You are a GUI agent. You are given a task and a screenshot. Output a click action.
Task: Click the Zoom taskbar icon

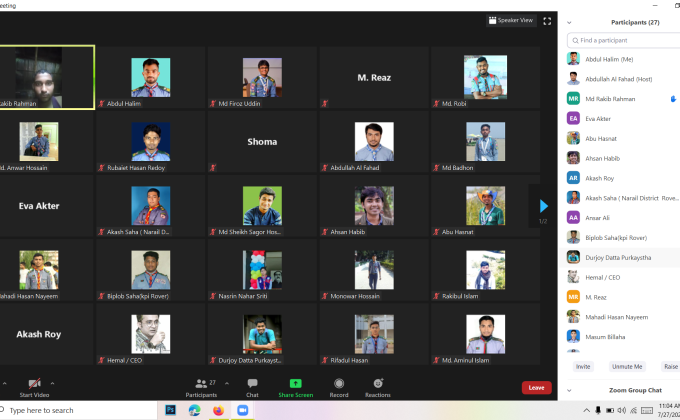coord(242,410)
